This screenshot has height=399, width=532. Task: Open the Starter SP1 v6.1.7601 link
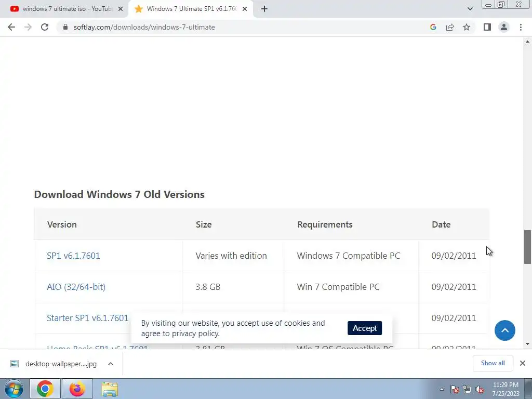[87, 318]
